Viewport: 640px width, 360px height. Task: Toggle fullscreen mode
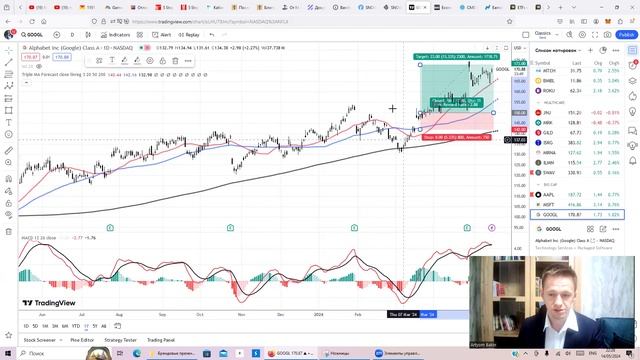(595, 35)
